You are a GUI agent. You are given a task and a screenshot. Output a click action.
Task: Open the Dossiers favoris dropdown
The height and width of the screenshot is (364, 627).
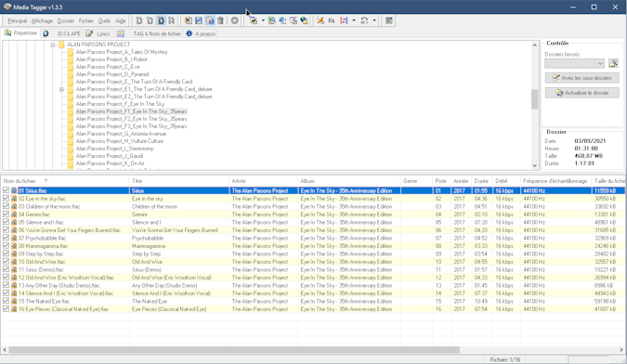point(600,63)
